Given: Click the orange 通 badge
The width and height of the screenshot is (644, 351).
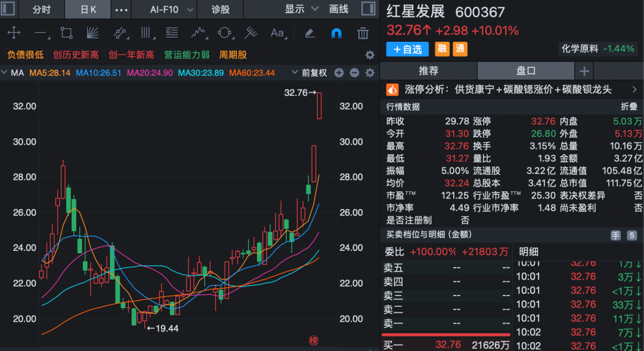Looking at the screenshot, I should coord(460,49).
